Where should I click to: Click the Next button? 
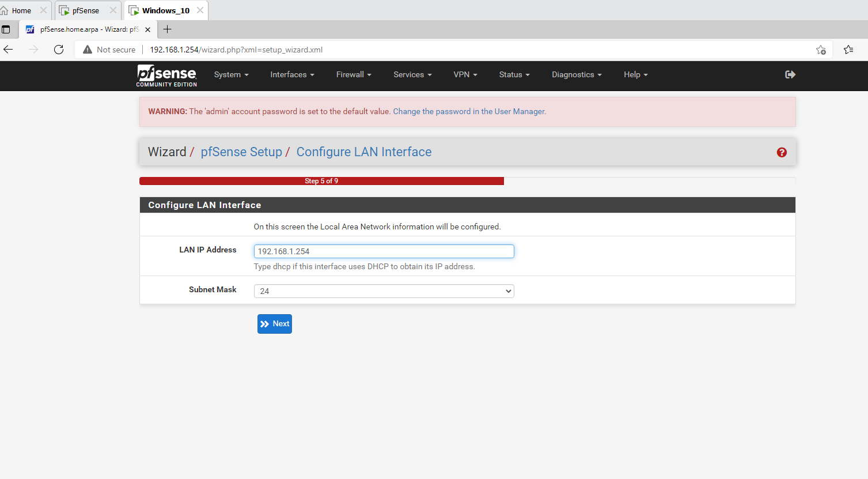[275, 324]
